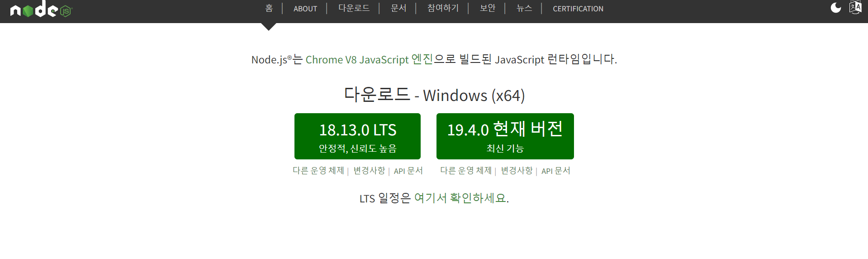Download the 19.4.0 현재 버전
Viewport: 868px width, 259px height.
[505, 136]
